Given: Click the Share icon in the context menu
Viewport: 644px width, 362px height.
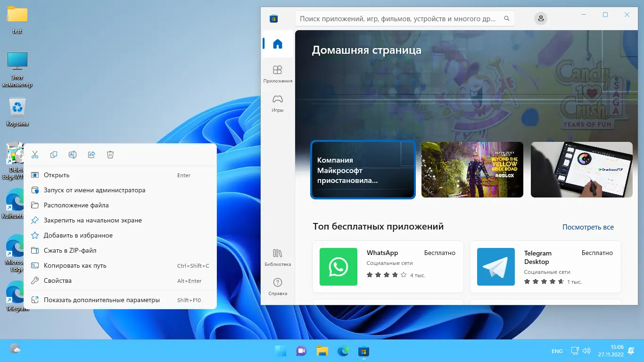Looking at the screenshot, I should pyautogui.click(x=91, y=154).
